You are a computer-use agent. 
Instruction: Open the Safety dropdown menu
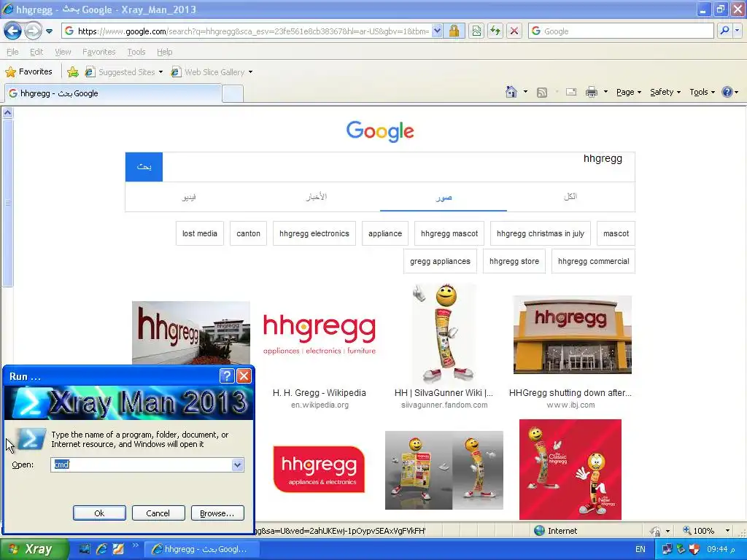(665, 93)
